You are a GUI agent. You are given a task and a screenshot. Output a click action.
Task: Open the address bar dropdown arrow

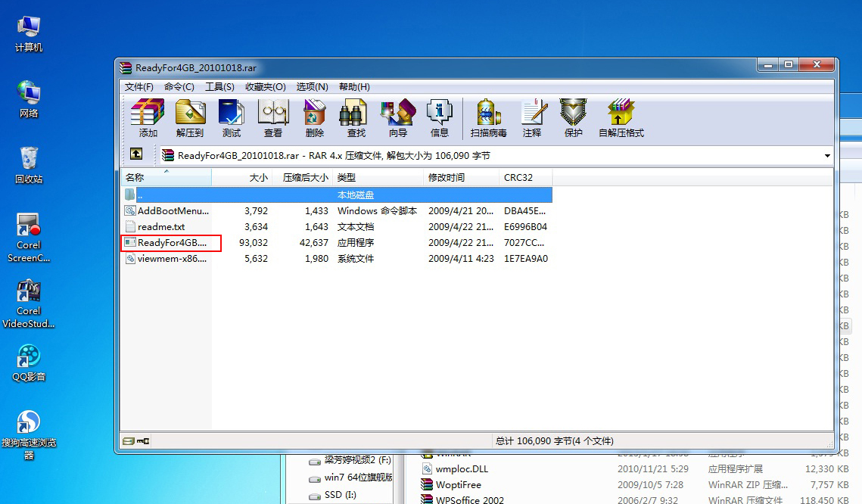tap(826, 154)
